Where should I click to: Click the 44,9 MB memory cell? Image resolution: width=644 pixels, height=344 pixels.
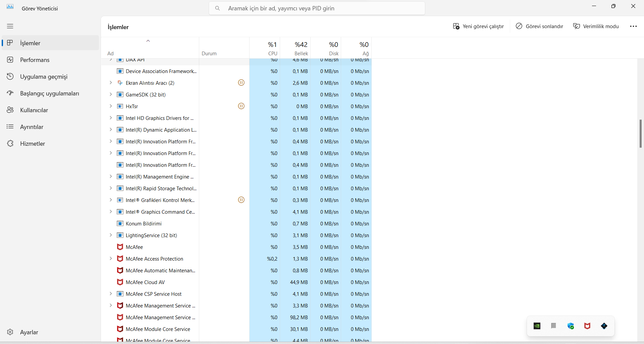299,282
